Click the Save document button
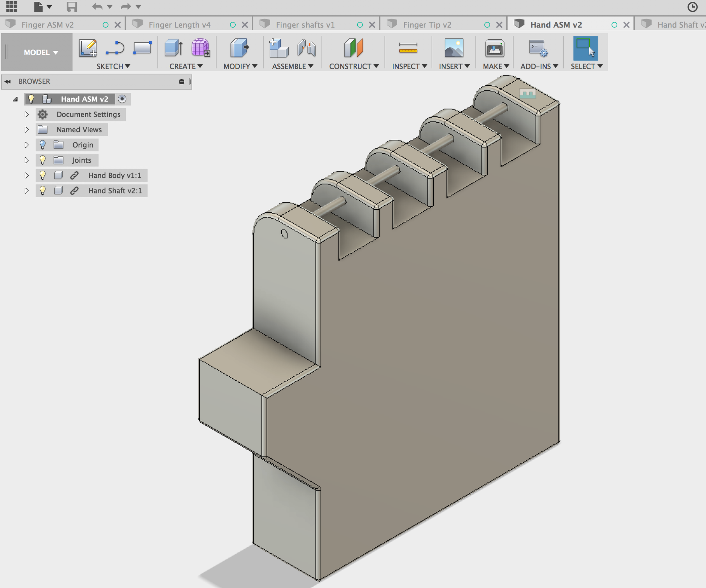Image resolution: width=706 pixels, height=588 pixels. (72, 7)
